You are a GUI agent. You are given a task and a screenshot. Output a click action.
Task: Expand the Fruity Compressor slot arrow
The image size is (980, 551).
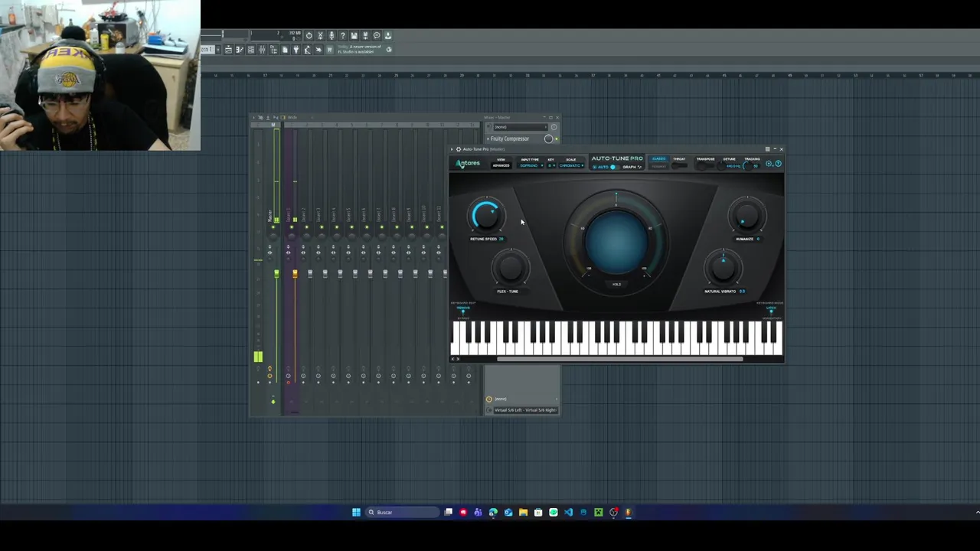[x=488, y=139]
